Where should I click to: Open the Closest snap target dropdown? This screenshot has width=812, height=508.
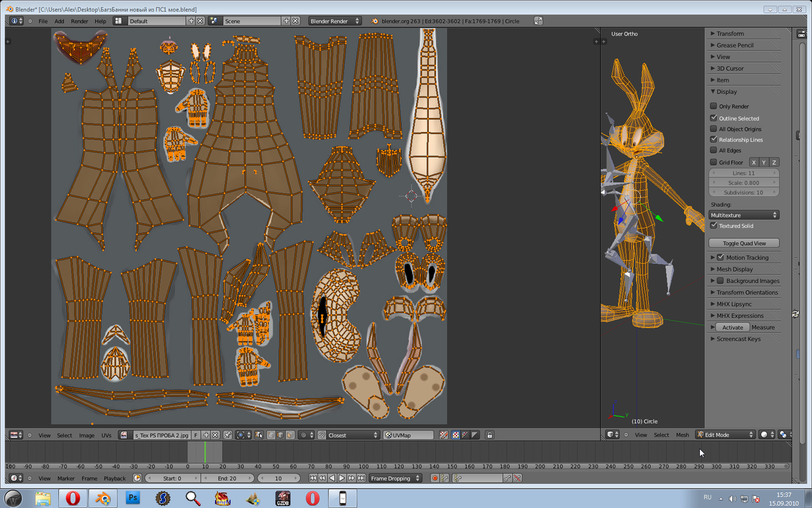pyautogui.click(x=348, y=435)
